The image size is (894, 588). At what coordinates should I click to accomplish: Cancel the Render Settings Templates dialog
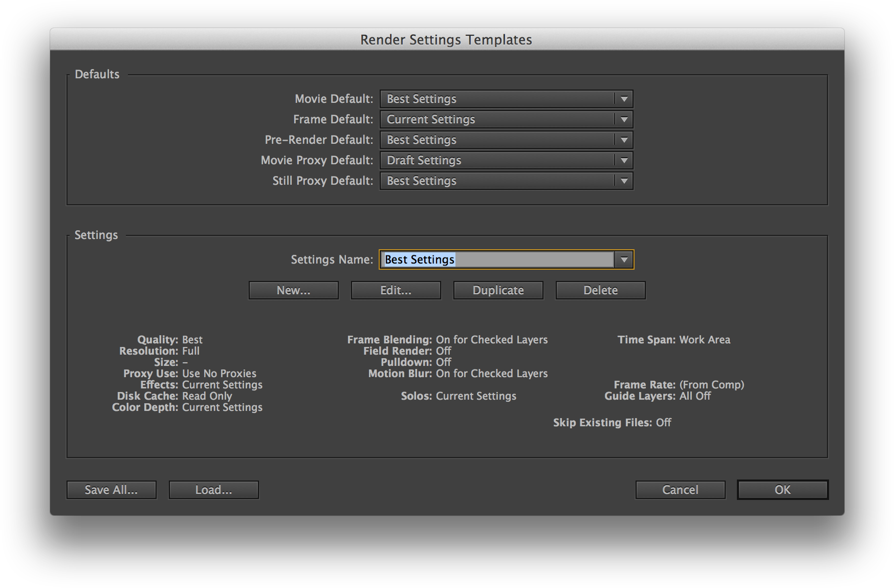(680, 490)
